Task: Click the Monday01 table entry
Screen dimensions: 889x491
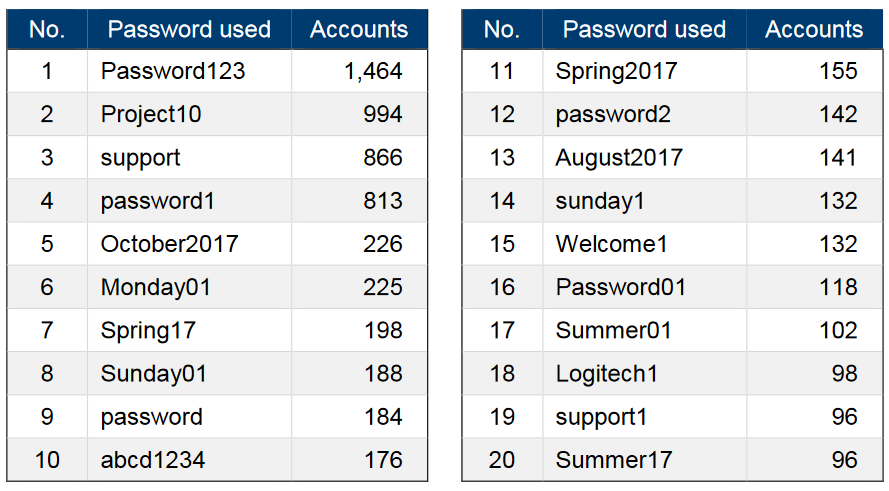Action: click(156, 287)
